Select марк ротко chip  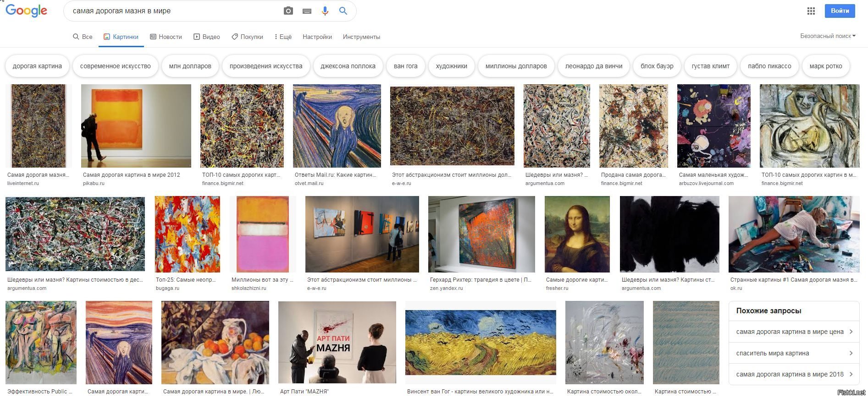click(826, 66)
